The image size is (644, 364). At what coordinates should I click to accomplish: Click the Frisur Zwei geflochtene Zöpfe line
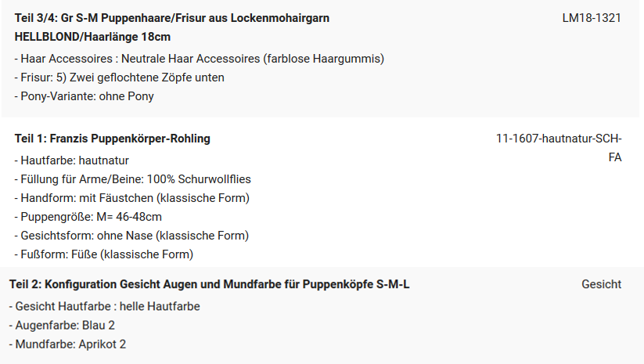coord(119,77)
